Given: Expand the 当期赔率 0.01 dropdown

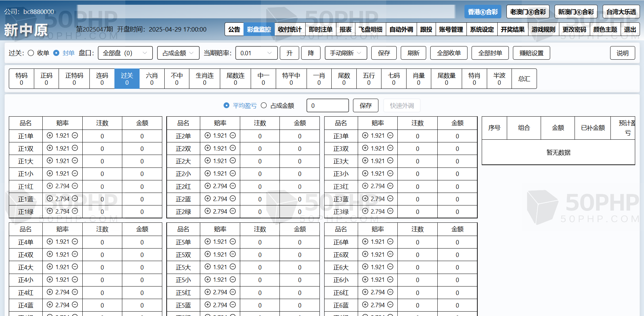Looking at the screenshot, I should pos(256,53).
